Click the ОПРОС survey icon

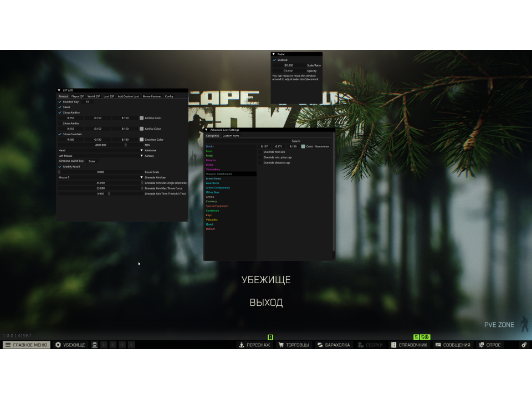[x=481, y=345]
